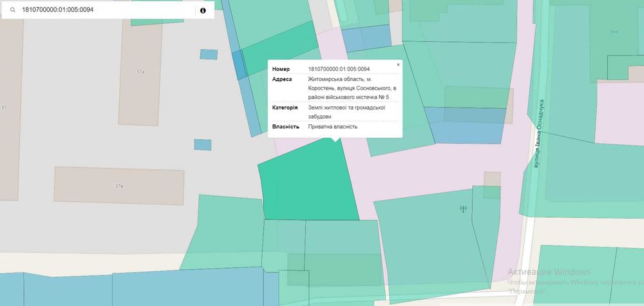Close the parcel info popup
This screenshot has width=644, height=306.
[x=398, y=64]
